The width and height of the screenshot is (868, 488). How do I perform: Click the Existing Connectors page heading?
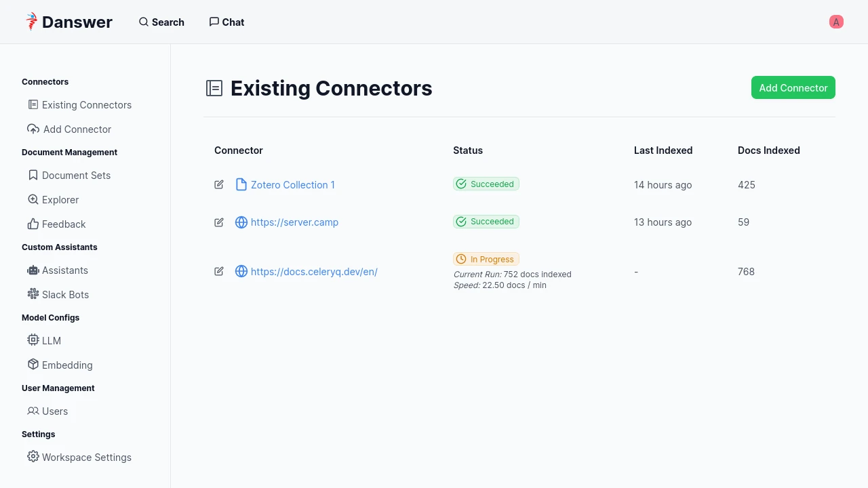332,88
